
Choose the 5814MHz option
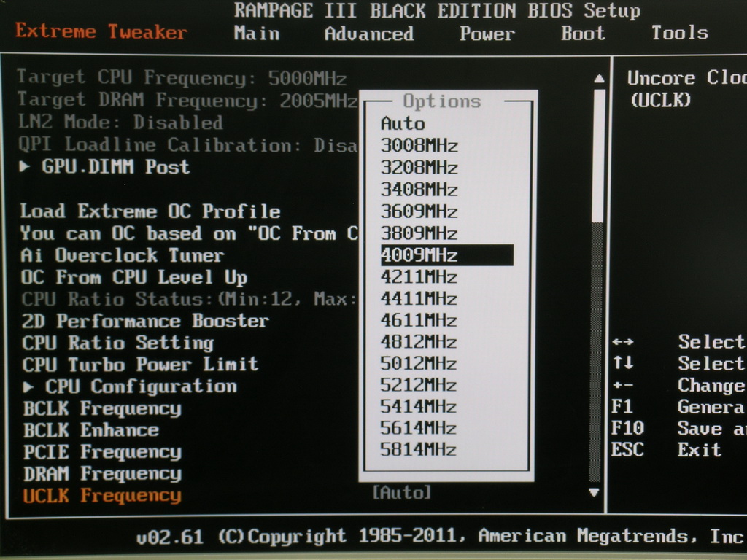(x=419, y=449)
